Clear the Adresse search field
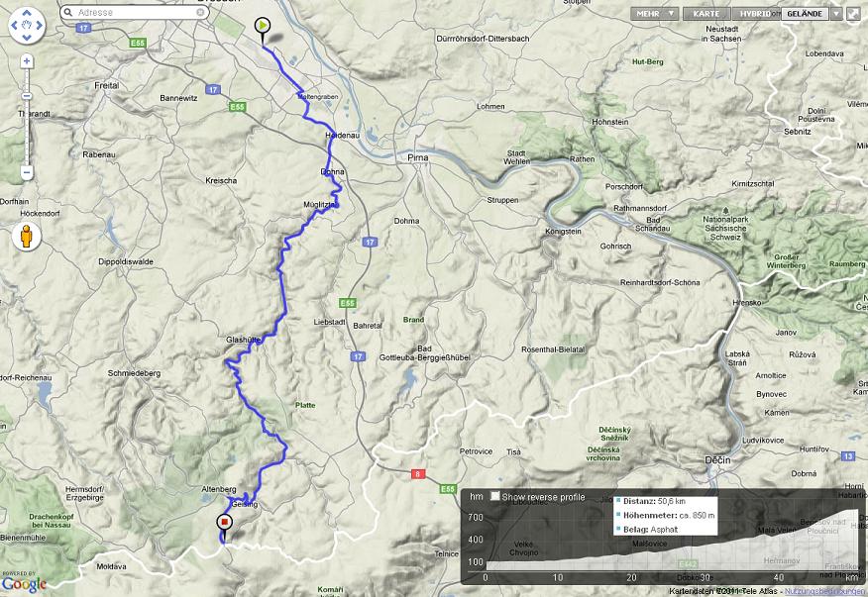Viewport: 868px width, 597px height. tap(200, 12)
